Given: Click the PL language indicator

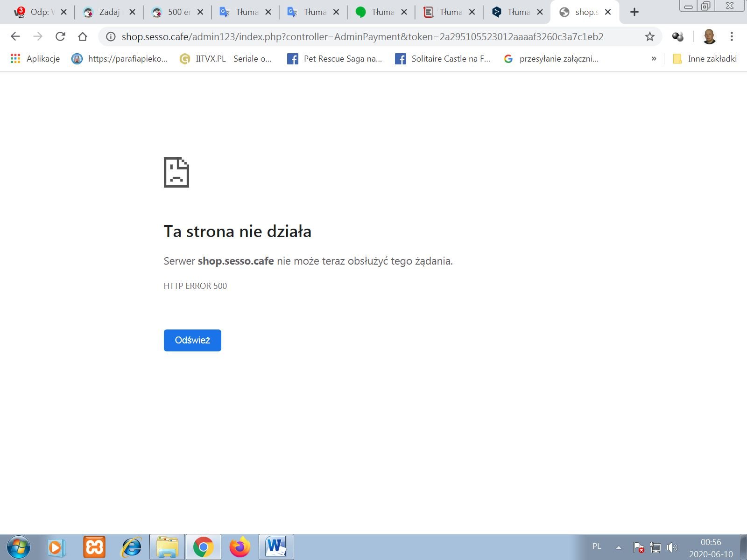Looking at the screenshot, I should click(597, 546).
